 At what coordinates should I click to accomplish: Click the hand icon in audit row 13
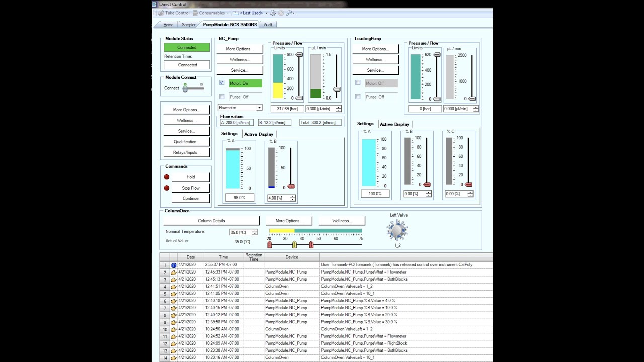(x=174, y=350)
